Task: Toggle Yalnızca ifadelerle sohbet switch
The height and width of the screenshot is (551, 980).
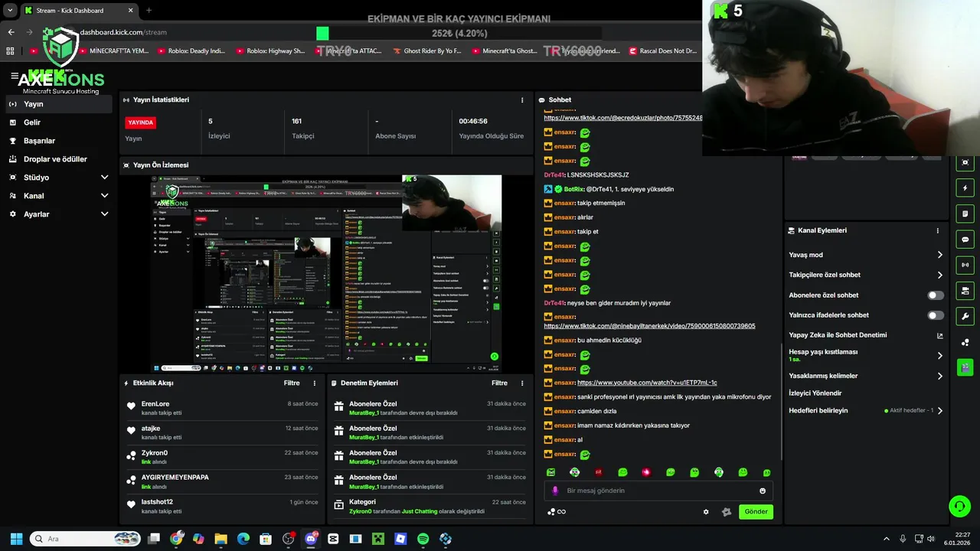Action: pyautogui.click(x=936, y=315)
